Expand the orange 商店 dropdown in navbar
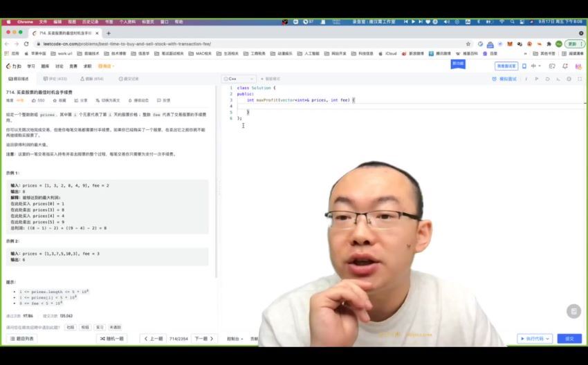This screenshot has height=365, width=588. coord(106,66)
